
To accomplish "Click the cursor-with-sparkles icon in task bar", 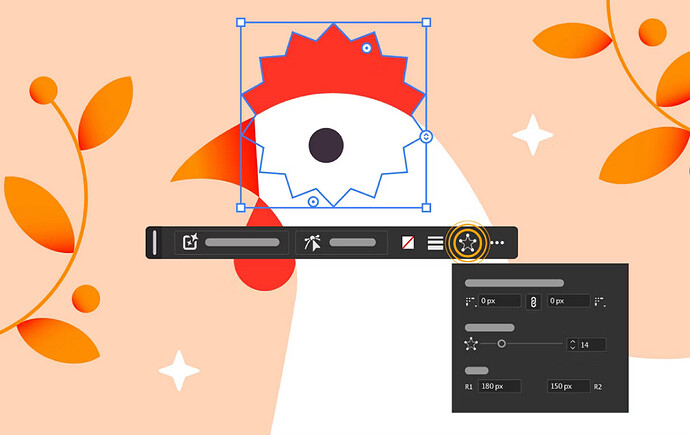I will tap(312, 242).
